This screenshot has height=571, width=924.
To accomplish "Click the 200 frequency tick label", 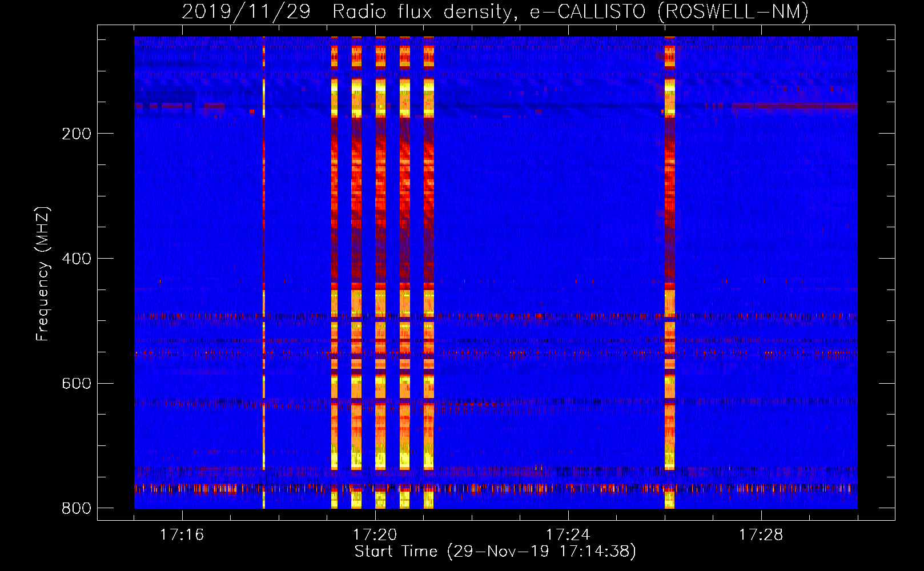I will (x=77, y=134).
